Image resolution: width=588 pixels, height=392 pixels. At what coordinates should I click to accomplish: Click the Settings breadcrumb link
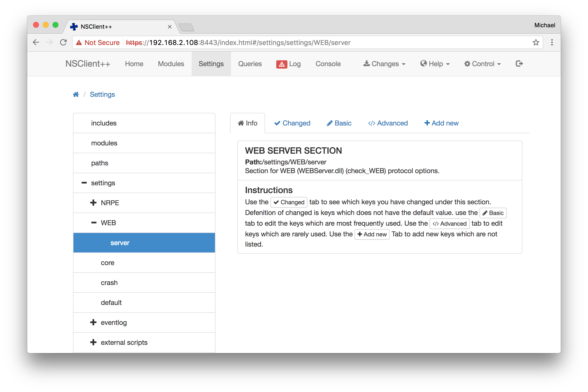point(102,95)
